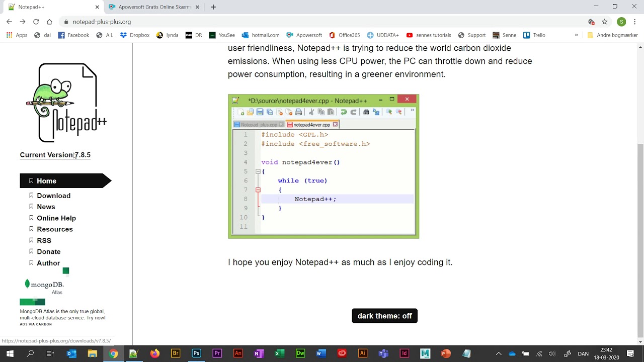Open Photoshop from the taskbar

(196, 353)
